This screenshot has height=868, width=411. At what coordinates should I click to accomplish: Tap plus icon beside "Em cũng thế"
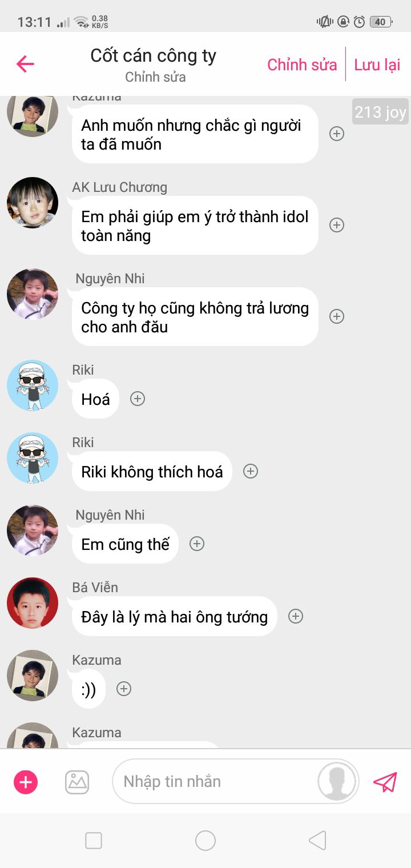(x=197, y=544)
